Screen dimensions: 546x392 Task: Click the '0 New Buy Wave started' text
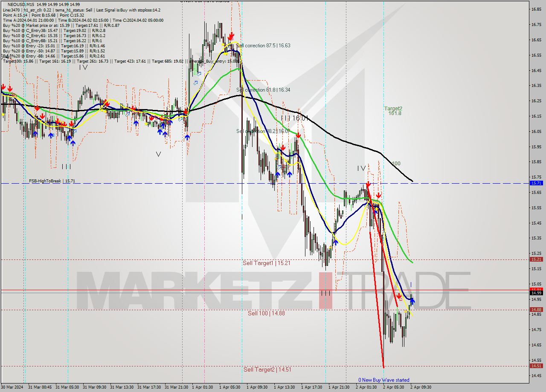[383, 380]
